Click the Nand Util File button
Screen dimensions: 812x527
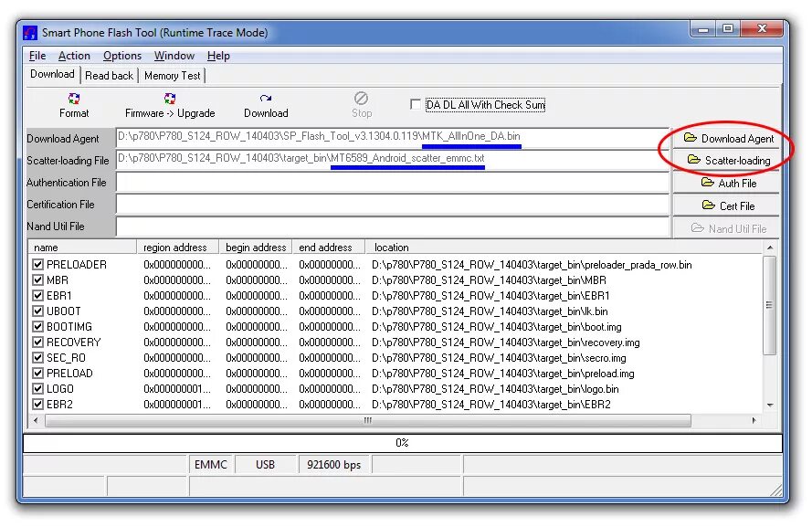(728, 228)
